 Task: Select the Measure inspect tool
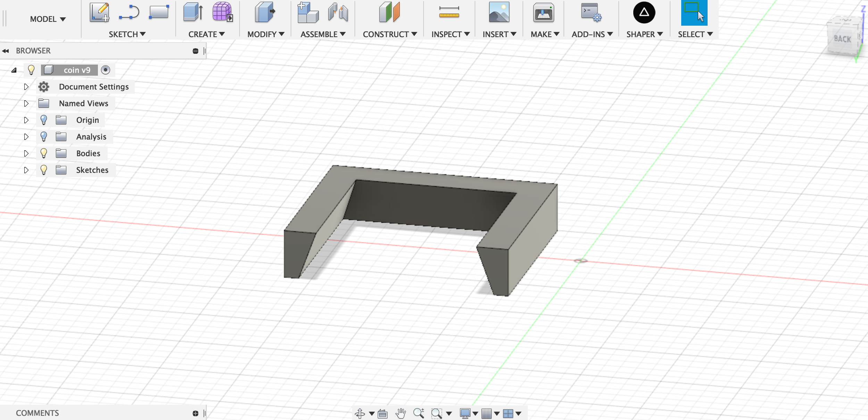[449, 12]
